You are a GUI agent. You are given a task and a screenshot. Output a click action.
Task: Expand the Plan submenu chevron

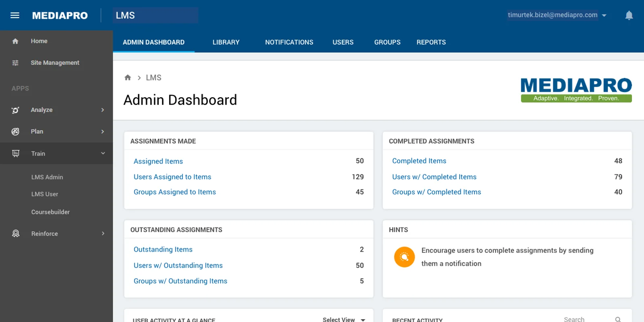point(103,131)
